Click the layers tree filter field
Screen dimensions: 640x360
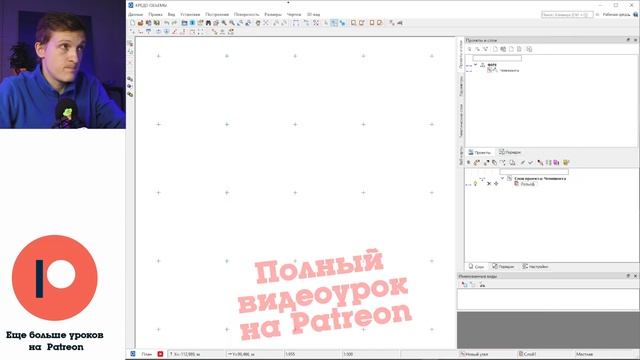click(x=534, y=172)
